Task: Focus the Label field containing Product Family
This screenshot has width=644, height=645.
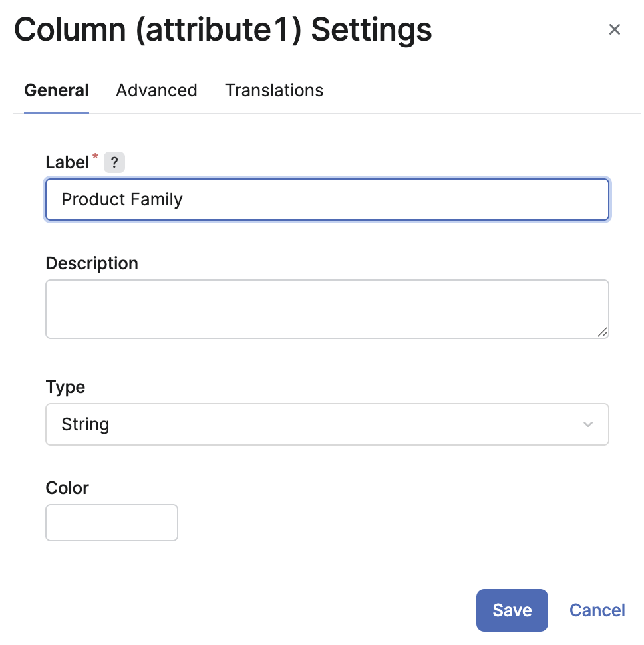Action: (x=327, y=199)
